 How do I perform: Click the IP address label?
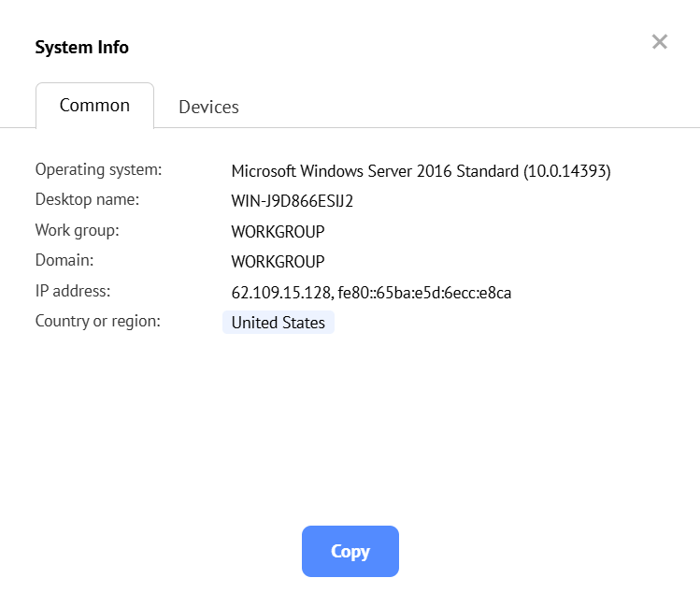tap(73, 291)
